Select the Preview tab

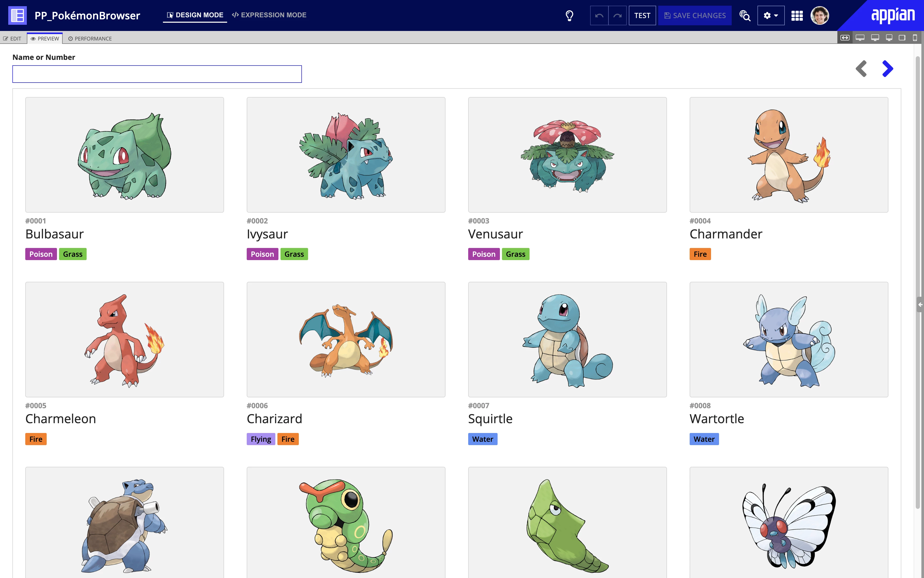coord(45,39)
